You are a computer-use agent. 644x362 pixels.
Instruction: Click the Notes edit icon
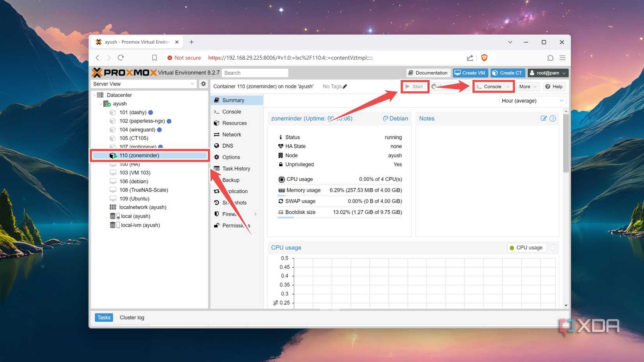pyautogui.click(x=543, y=118)
